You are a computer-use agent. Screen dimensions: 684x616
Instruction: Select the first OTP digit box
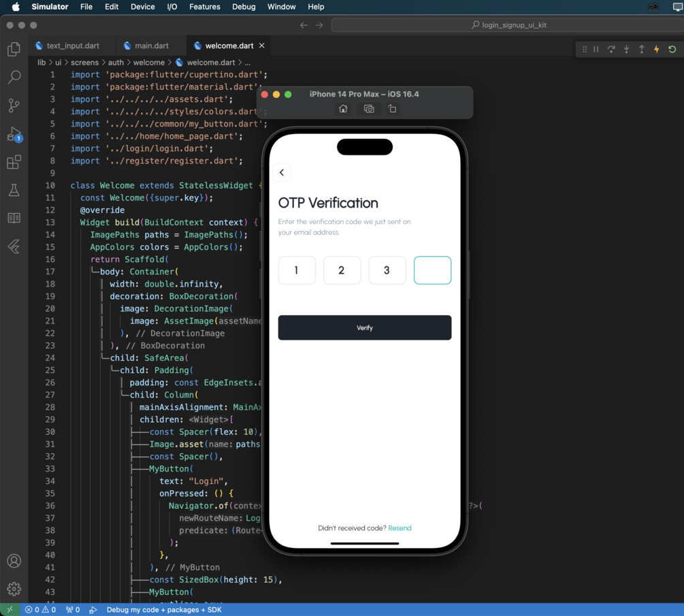297,270
